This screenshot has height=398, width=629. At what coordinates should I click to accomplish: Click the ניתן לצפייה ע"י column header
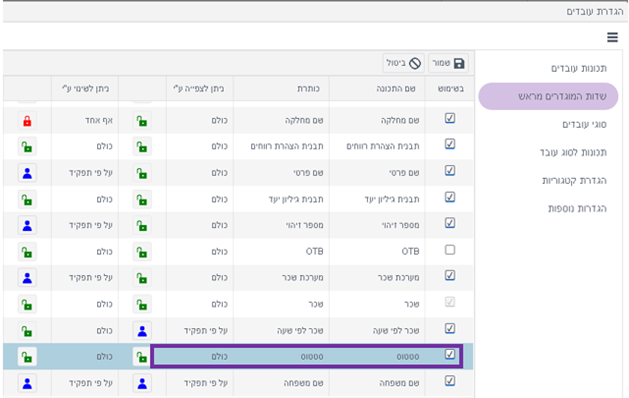(x=199, y=89)
